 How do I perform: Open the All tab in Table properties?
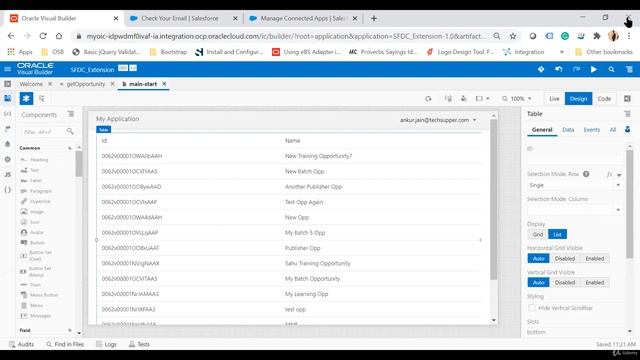pyautogui.click(x=613, y=129)
